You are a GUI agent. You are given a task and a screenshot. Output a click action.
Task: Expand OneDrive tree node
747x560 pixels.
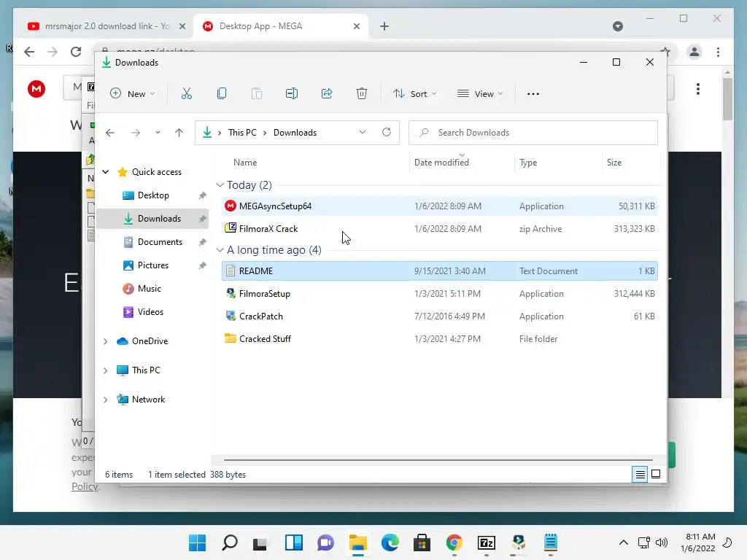(x=105, y=341)
